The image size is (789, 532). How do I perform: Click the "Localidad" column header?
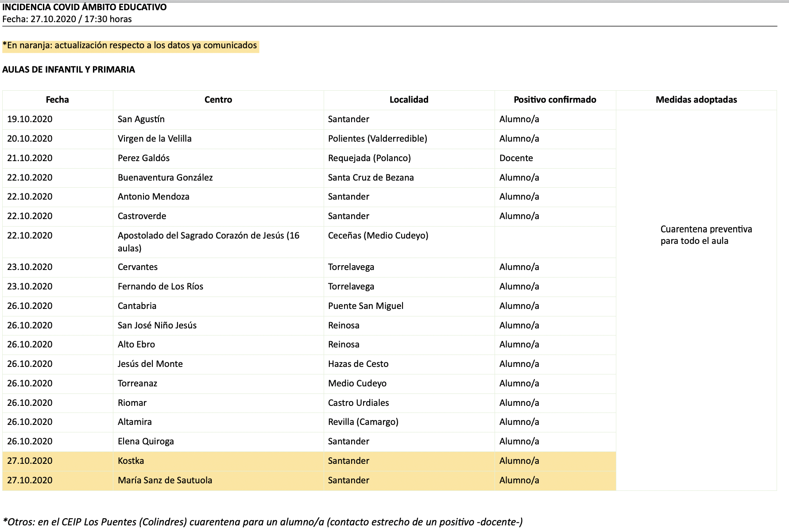click(x=409, y=100)
